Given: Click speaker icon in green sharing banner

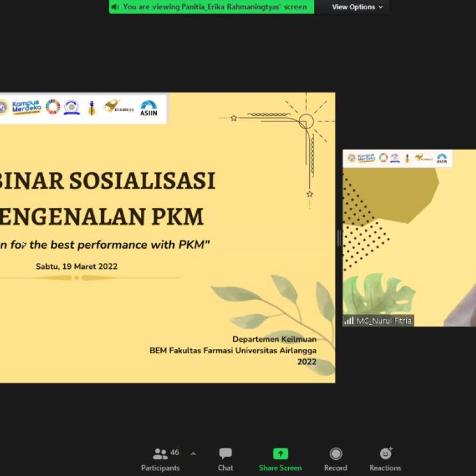Looking at the screenshot, I should click(115, 7).
